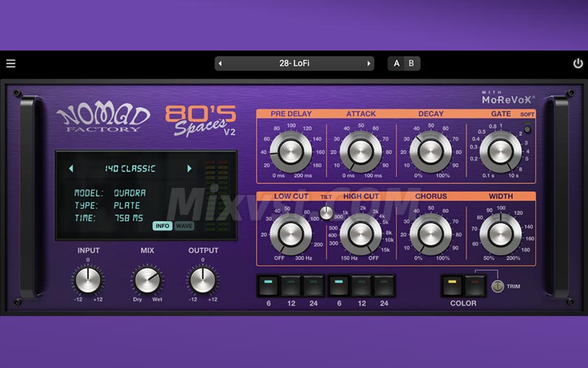Click the Attack knob

(x=360, y=151)
